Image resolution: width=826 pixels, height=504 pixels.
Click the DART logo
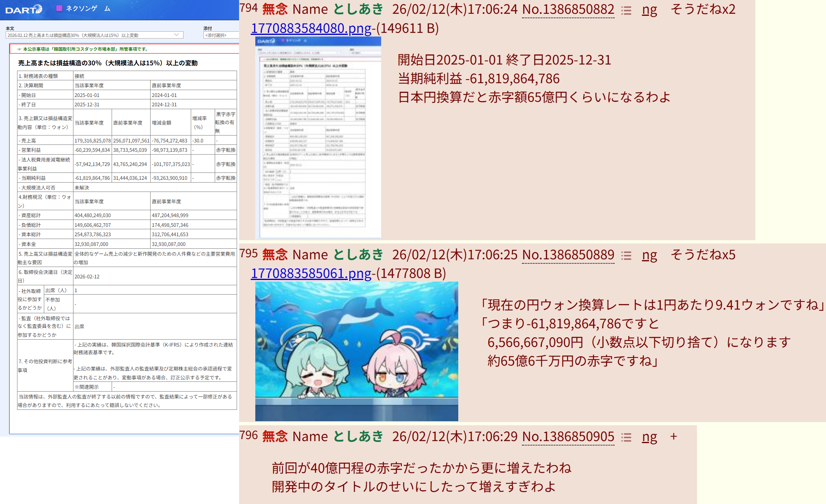(x=24, y=9)
